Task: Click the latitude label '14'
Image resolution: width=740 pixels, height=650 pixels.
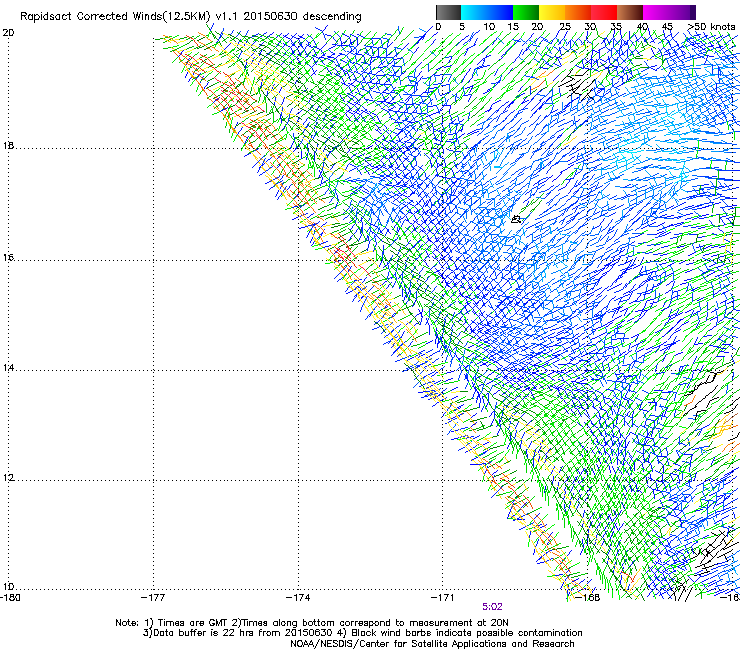Action: (x=8, y=368)
